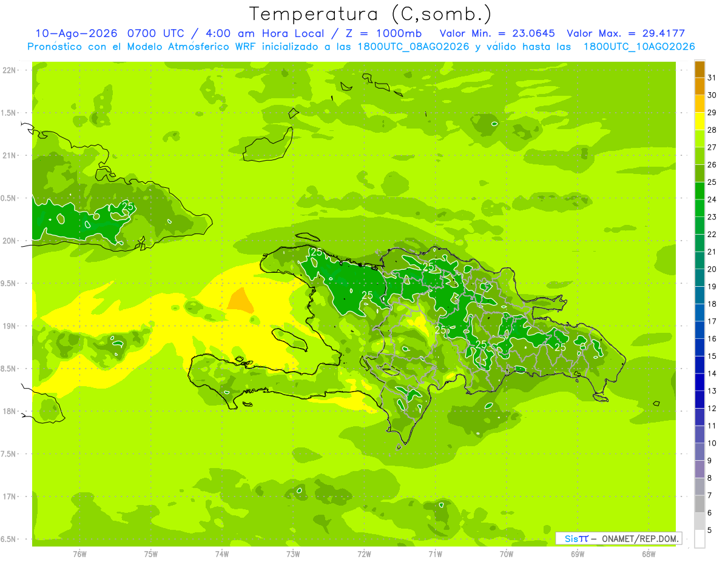Click the '17N' latitude axis label
Image resolution: width=728 pixels, height=562 pixels.
coord(9,497)
